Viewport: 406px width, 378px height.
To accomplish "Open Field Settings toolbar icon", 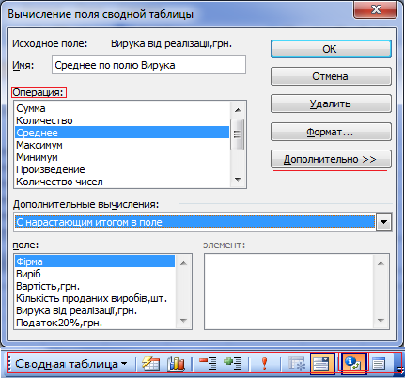I will (353, 364).
